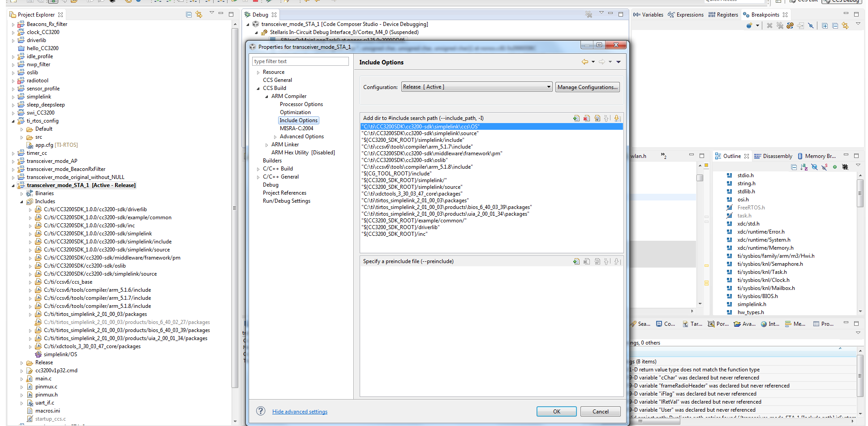Click OK in the Properties dialog
This screenshot has width=868, height=426.
point(557,412)
